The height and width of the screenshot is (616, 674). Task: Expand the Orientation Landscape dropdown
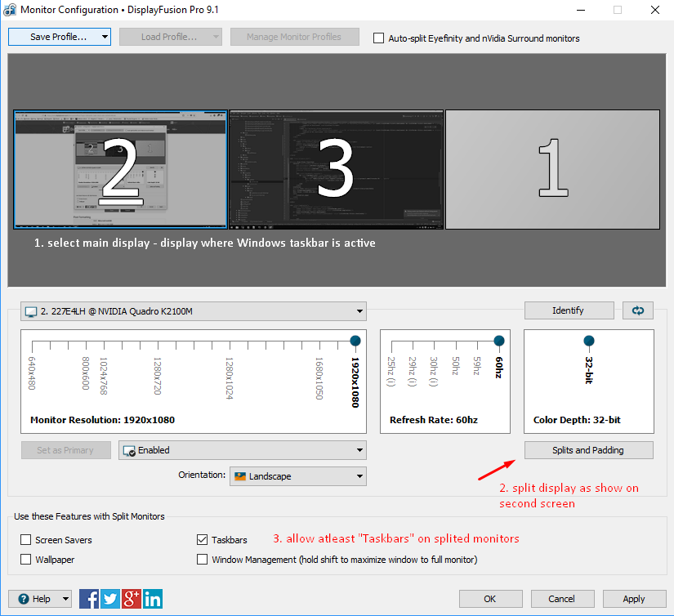(x=297, y=476)
